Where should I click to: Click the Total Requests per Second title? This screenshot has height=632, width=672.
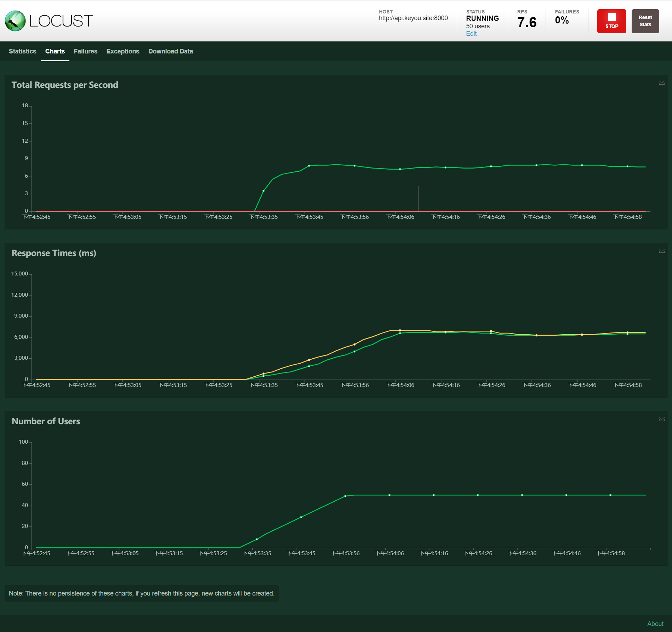(65, 85)
